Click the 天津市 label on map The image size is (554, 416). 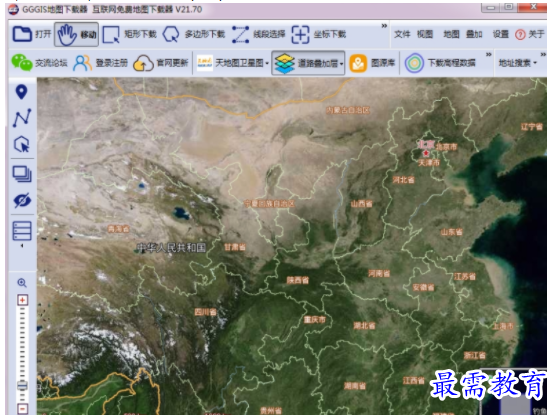tap(429, 163)
